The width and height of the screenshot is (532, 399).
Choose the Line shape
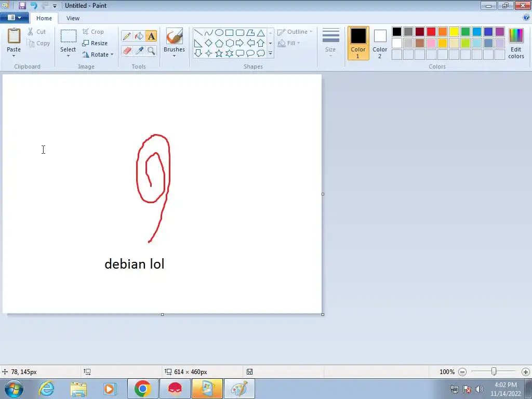click(198, 33)
